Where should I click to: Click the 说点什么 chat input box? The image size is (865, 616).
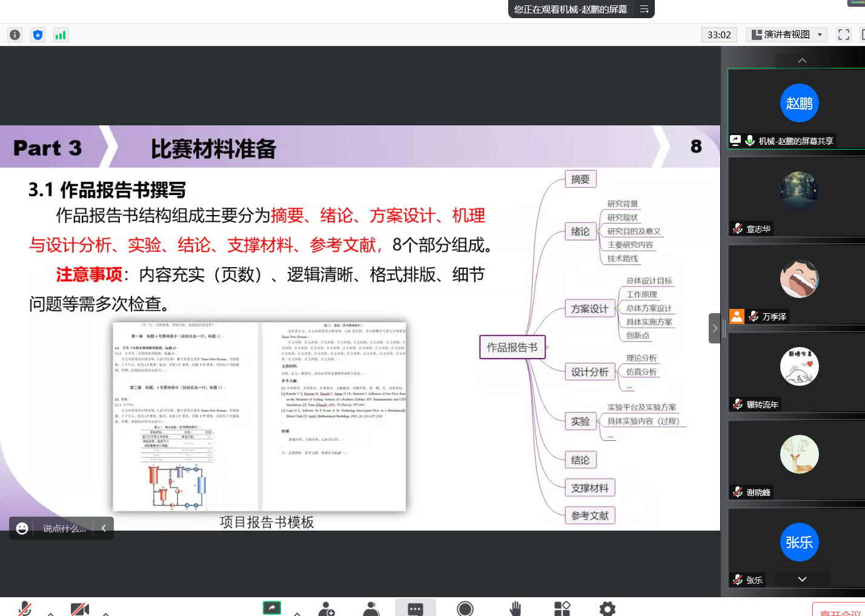click(x=64, y=528)
